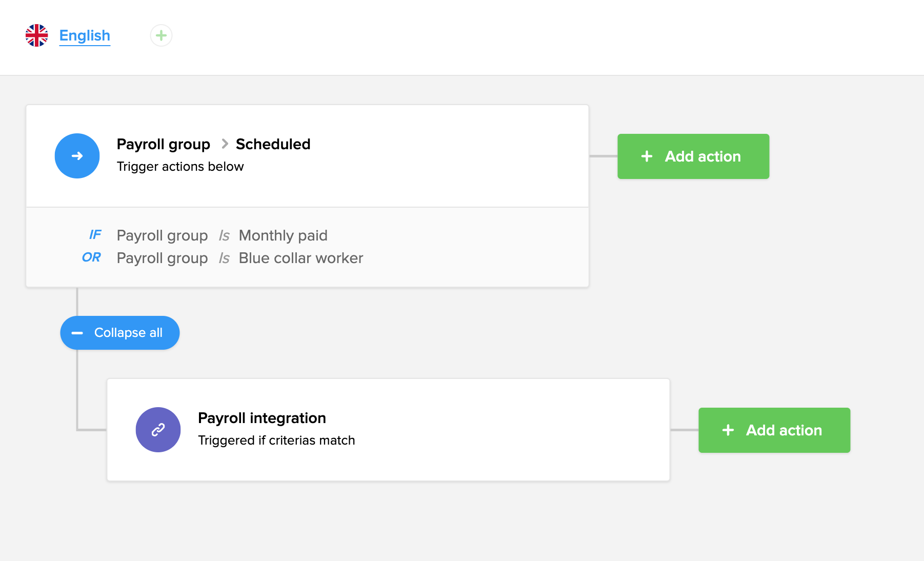Click the chevron between Payroll group and Scheduled
This screenshot has width=924, height=561.
click(225, 144)
